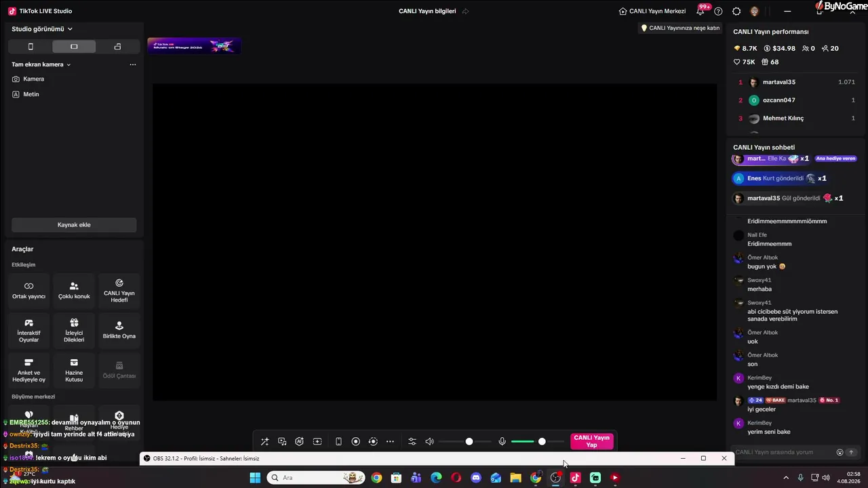
Task: Switch to landscape screen layout
Action: (x=74, y=47)
